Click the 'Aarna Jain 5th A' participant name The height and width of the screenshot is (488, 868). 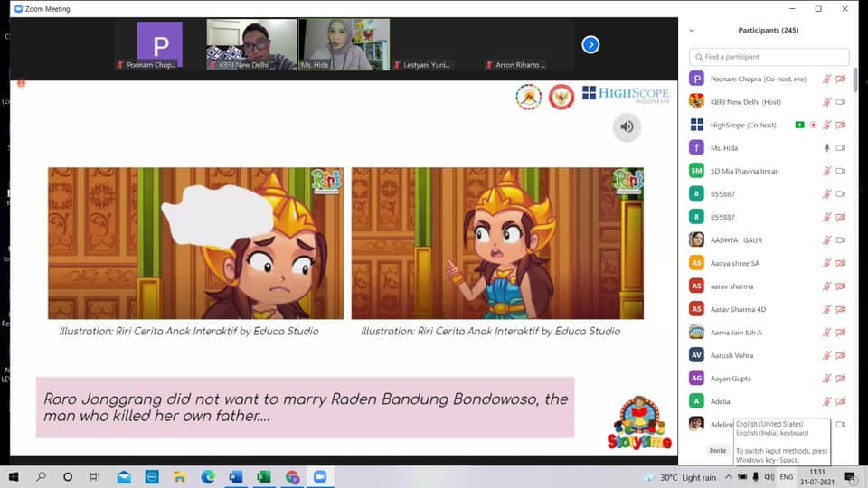click(736, 333)
